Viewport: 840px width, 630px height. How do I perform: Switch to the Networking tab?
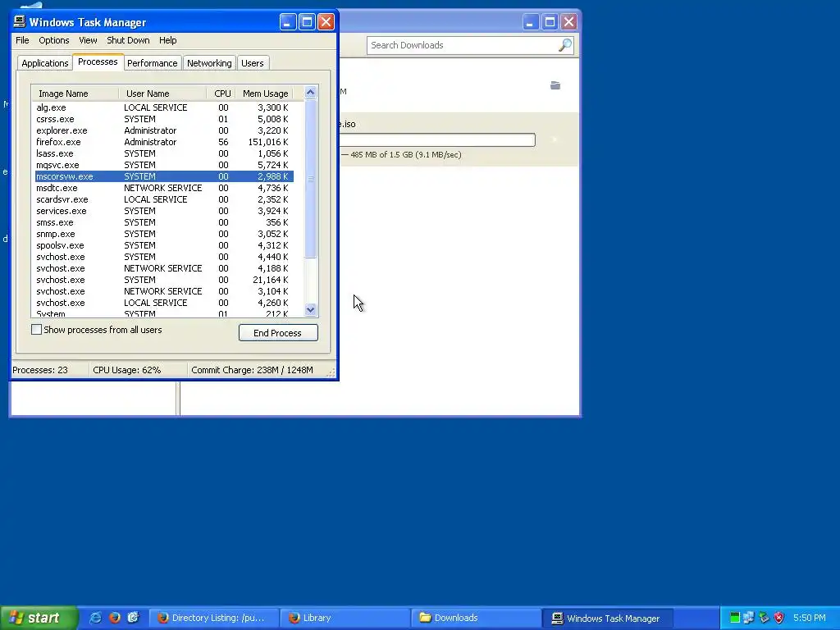click(209, 63)
